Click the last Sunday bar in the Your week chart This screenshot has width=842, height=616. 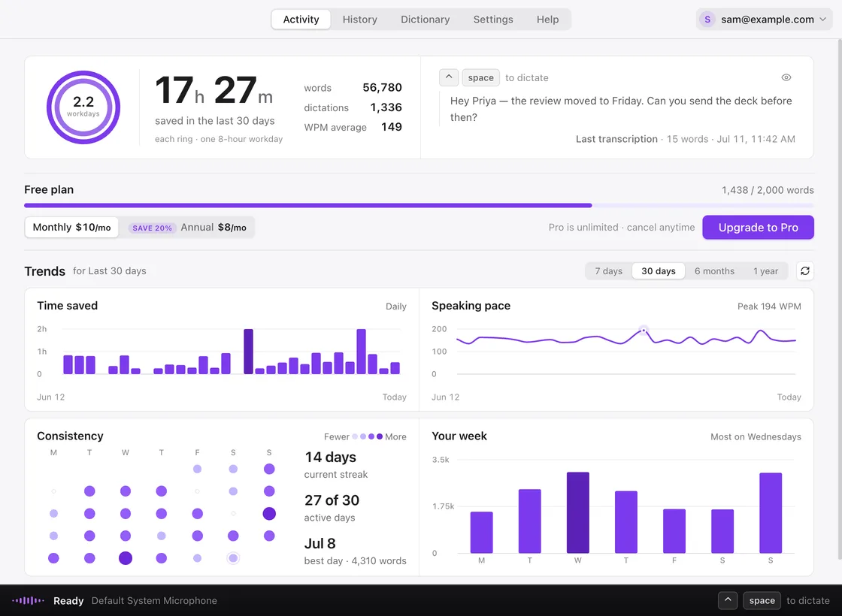pyautogui.click(x=771, y=513)
